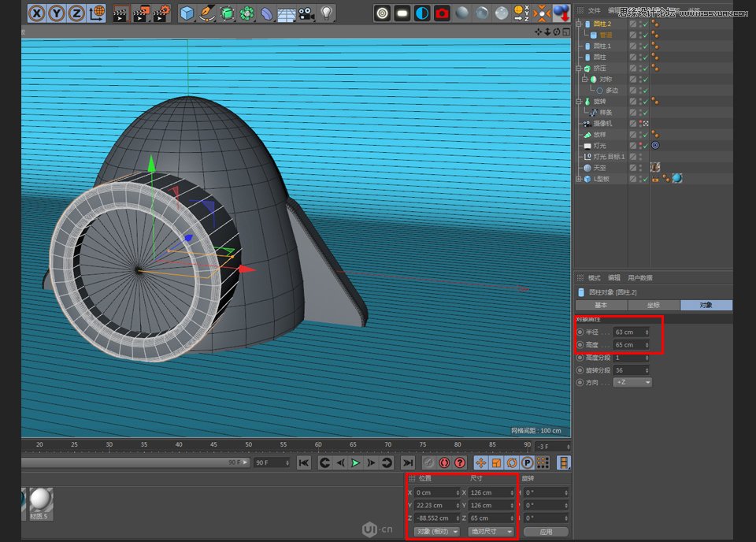Expand the L型板 tree item
Image resolution: width=756 pixels, height=542 pixels.
point(578,178)
